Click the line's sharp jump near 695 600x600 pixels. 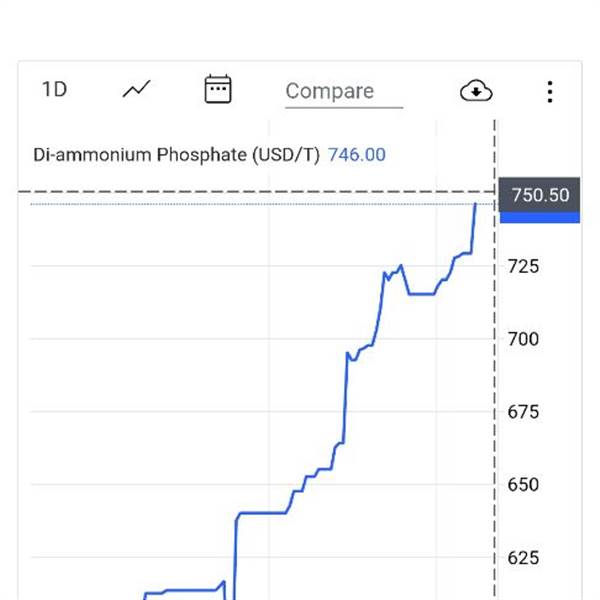pos(346,398)
